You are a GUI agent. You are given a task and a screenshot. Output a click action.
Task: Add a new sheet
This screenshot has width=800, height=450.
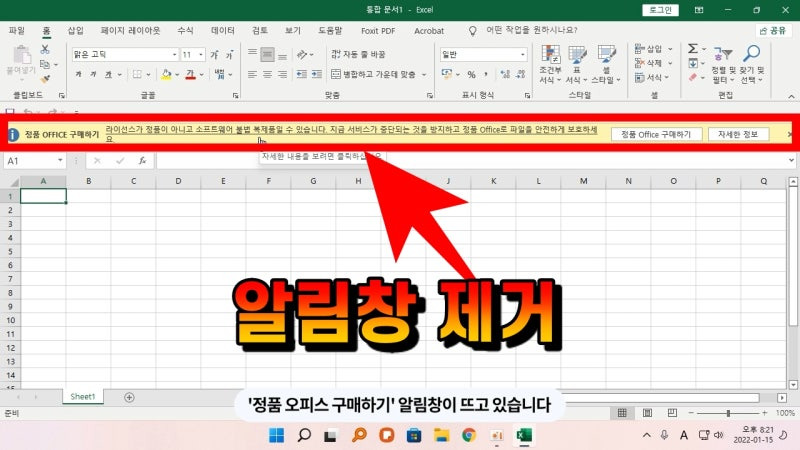pyautogui.click(x=129, y=397)
